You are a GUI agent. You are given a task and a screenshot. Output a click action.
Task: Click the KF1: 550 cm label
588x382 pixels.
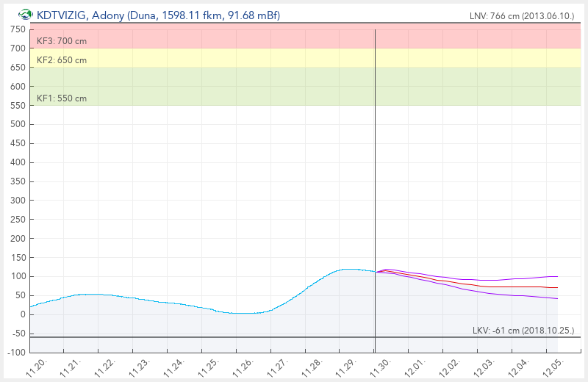click(62, 98)
